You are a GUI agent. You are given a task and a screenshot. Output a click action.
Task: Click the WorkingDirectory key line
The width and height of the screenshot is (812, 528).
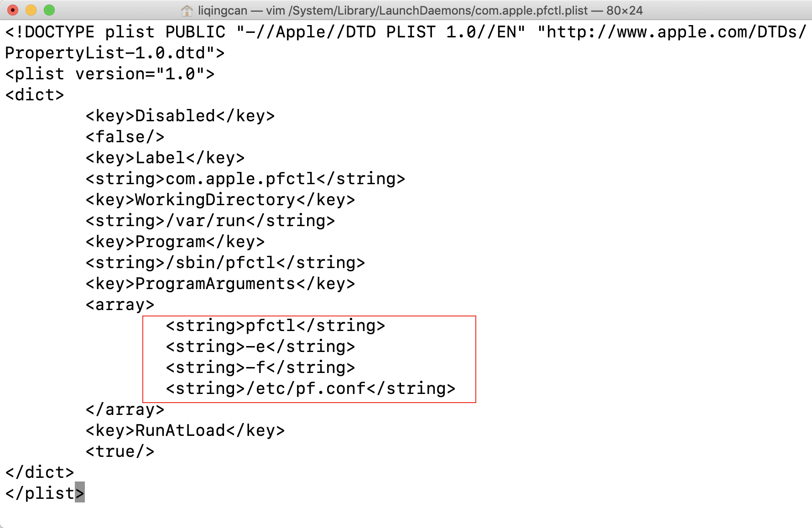(220, 200)
